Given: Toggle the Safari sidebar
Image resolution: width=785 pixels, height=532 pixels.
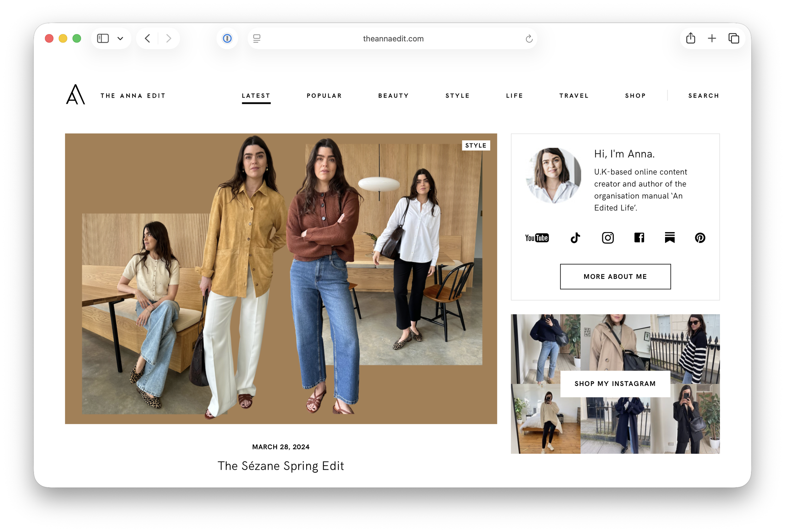Looking at the screenshot, I should point(103,39).
